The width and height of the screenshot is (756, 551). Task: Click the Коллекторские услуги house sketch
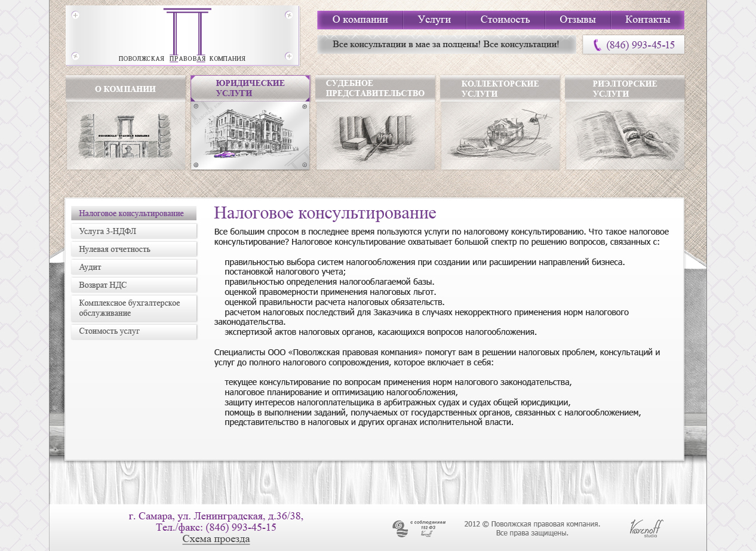pyautogui.click(x=500, y=136)
